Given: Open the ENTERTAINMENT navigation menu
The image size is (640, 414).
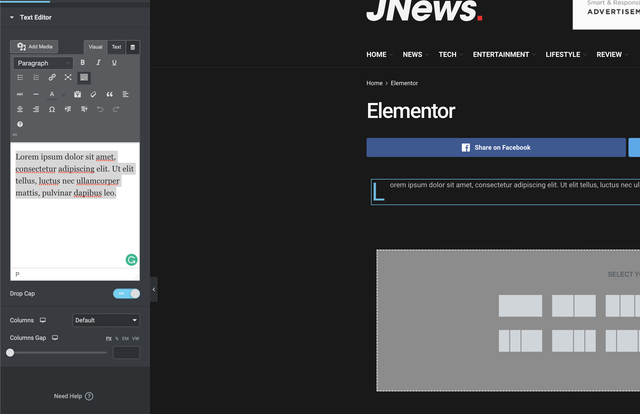Looking at the screenshot, I should [x=504, y=55].
